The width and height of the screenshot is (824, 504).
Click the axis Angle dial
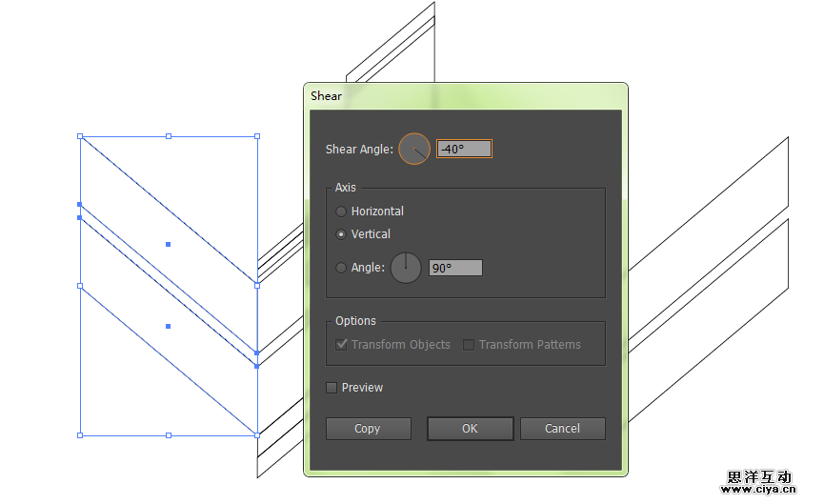point(406,268)
